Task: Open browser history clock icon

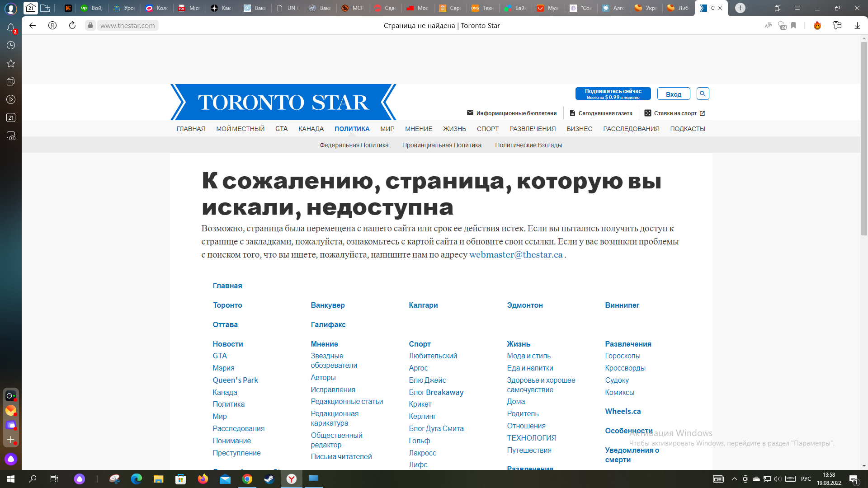Action: point(11,45)
